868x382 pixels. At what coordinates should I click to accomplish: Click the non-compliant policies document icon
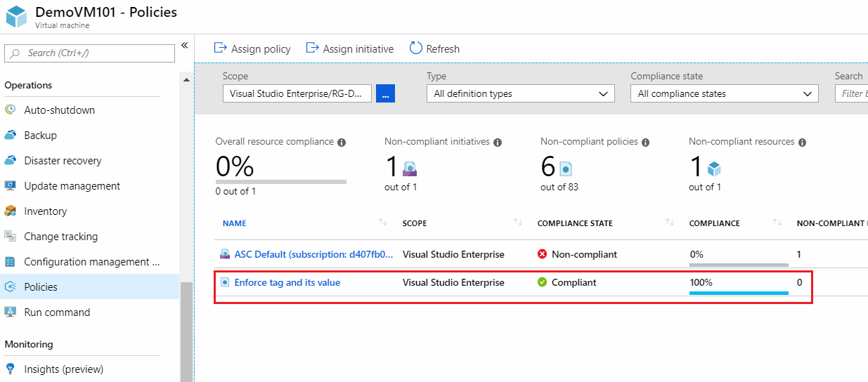(x=566, y=169)
